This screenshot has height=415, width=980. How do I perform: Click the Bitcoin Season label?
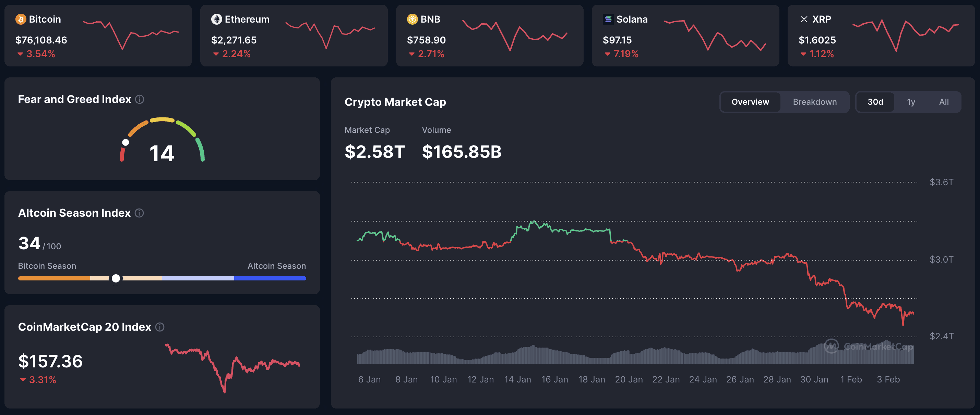[47, 266]
